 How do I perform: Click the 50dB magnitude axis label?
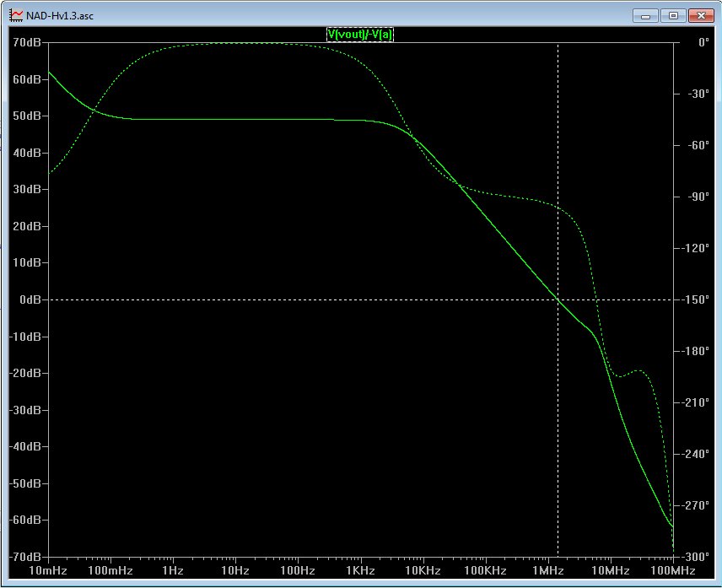(27, 116)
